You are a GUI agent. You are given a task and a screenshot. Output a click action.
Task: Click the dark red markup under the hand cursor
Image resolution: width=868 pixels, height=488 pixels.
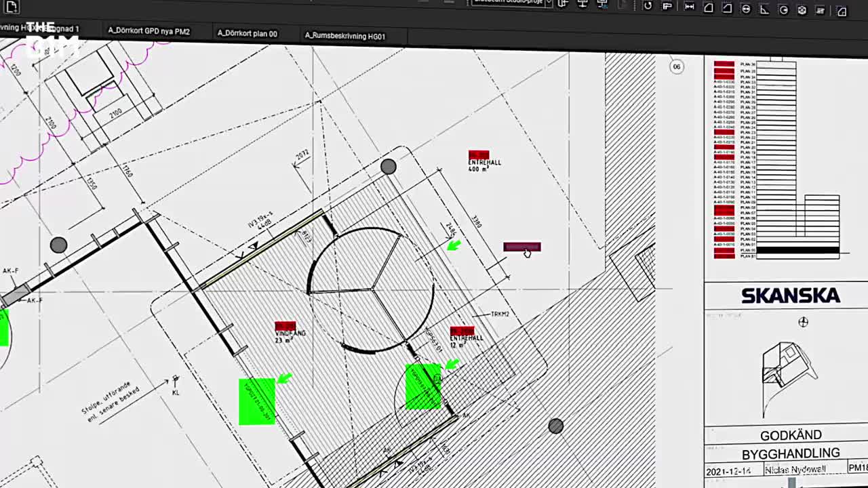click(x=522, y=247)
